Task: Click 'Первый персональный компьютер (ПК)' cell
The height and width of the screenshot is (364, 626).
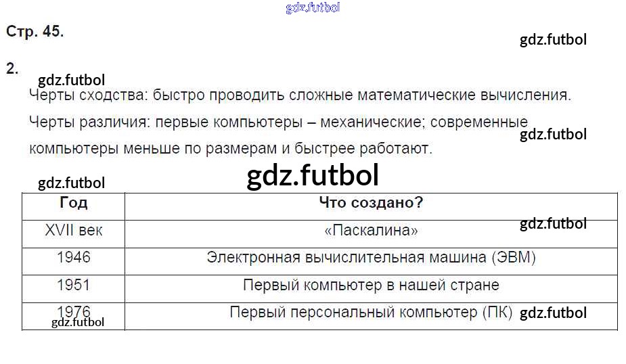Action: (371, 313)
